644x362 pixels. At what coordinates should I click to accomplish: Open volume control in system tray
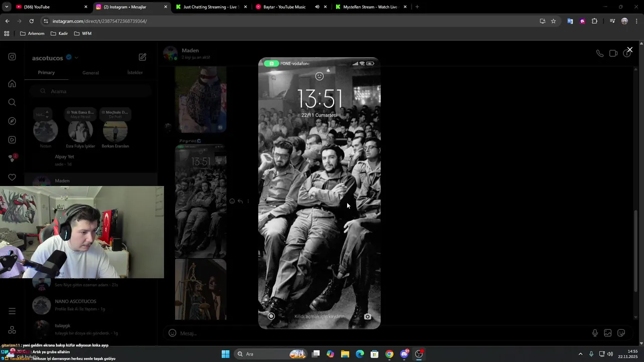[x=610, y=354]
